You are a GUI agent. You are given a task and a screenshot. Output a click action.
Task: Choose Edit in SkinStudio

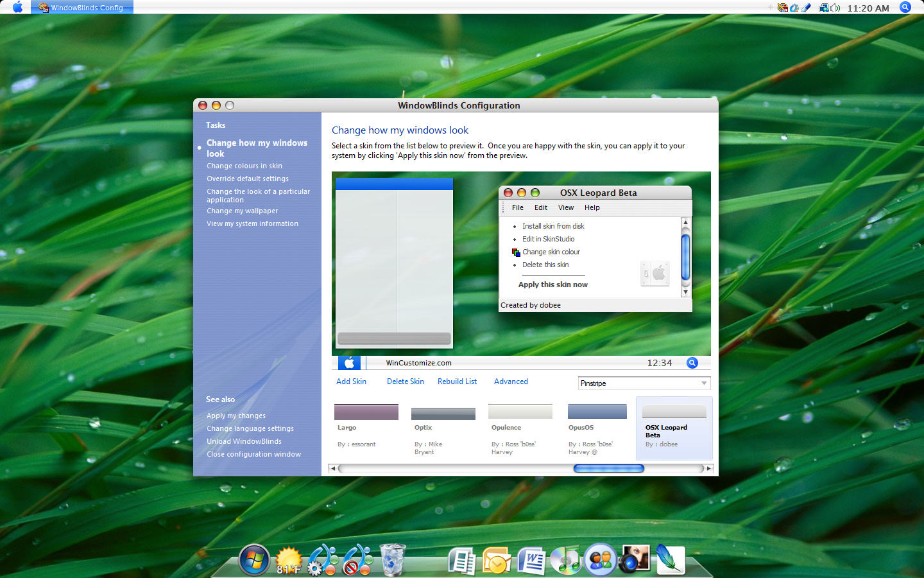coord(549,239)
